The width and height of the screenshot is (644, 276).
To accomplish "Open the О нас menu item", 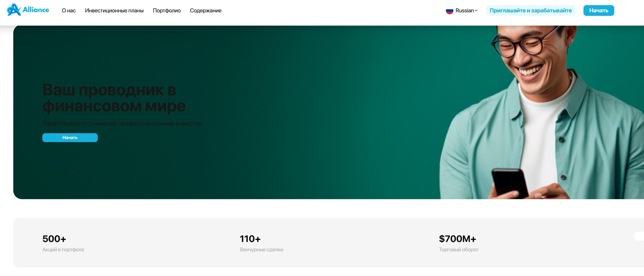I will (69, 11).
